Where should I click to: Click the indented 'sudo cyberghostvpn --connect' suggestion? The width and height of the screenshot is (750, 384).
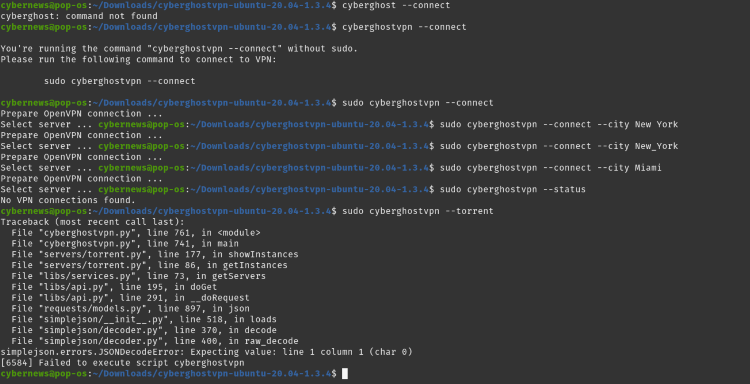pyautogui.click(x=120, y=81)
